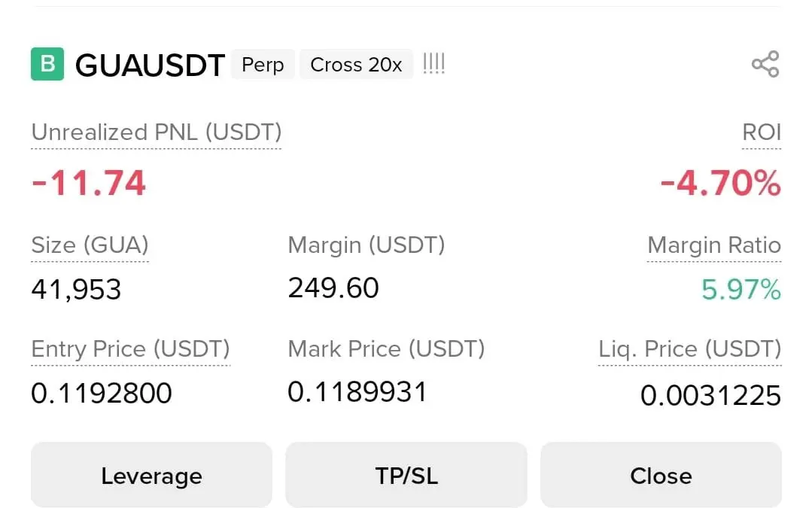
Task: Tap the -4.70% ROI value
Action: pyautogui.click(x=720, y=184)
